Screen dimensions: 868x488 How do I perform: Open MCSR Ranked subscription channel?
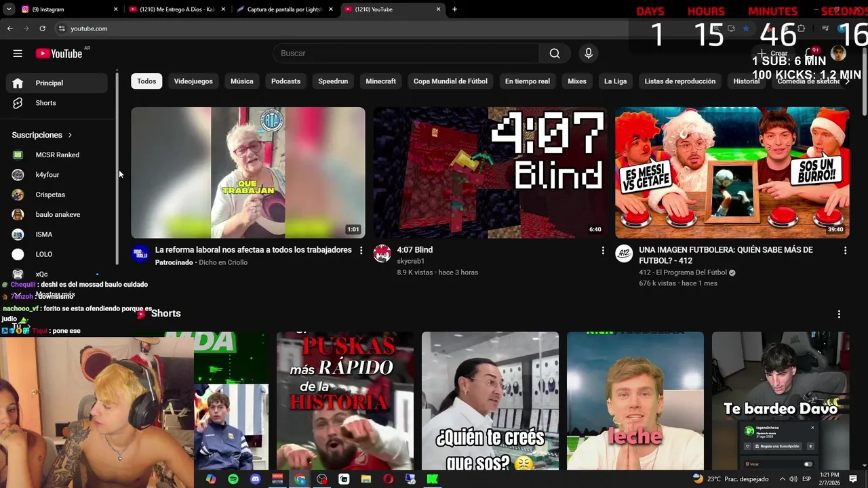click(57, 155)
